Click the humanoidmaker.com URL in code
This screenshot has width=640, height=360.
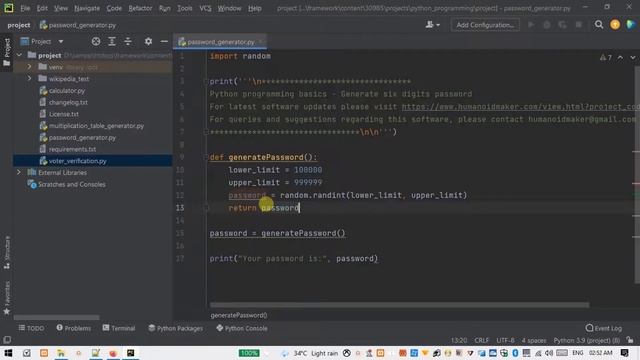pos(520,107)
